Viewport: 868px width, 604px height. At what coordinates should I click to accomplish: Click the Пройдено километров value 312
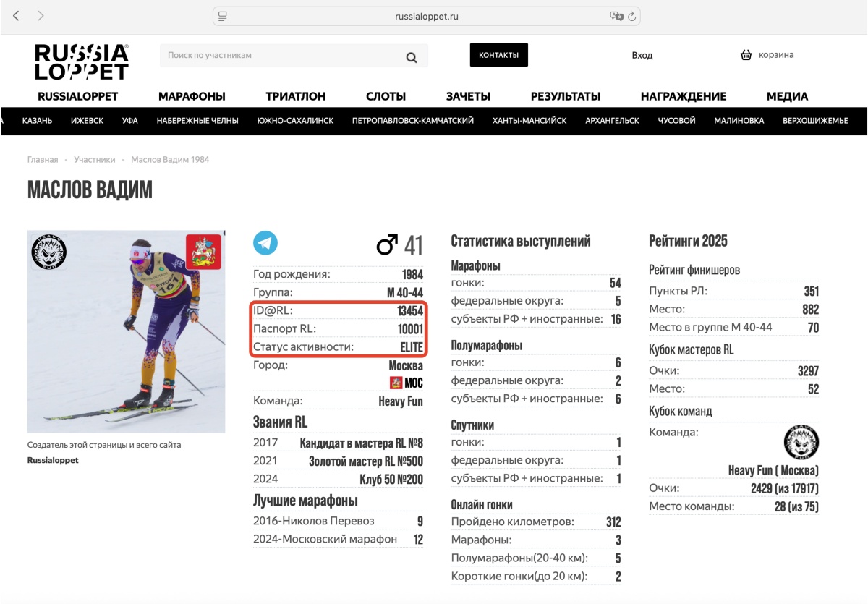tap(613, 522)
